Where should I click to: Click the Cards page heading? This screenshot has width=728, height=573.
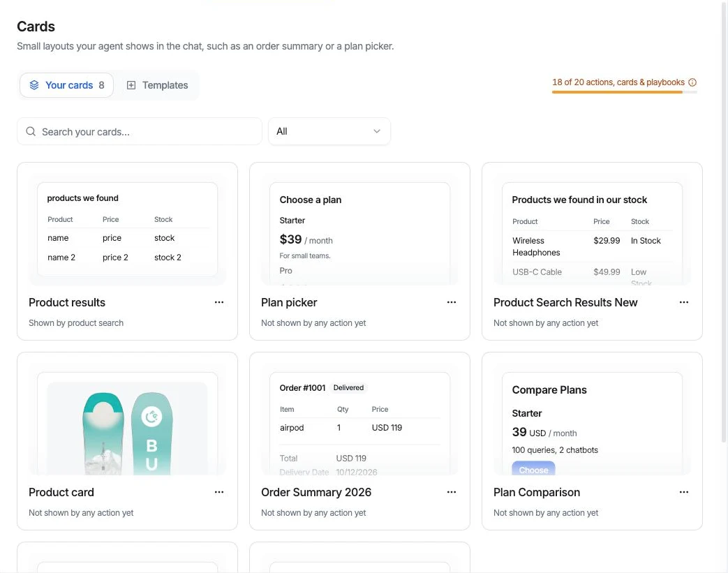click(x=36, y=27)
